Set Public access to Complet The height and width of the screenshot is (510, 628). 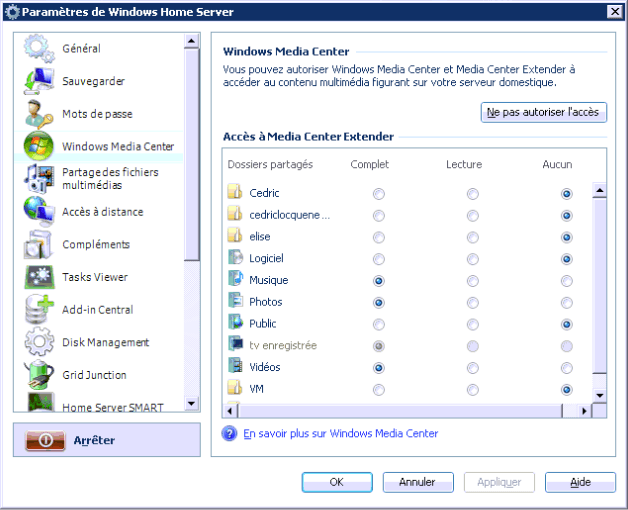[378, 324]
